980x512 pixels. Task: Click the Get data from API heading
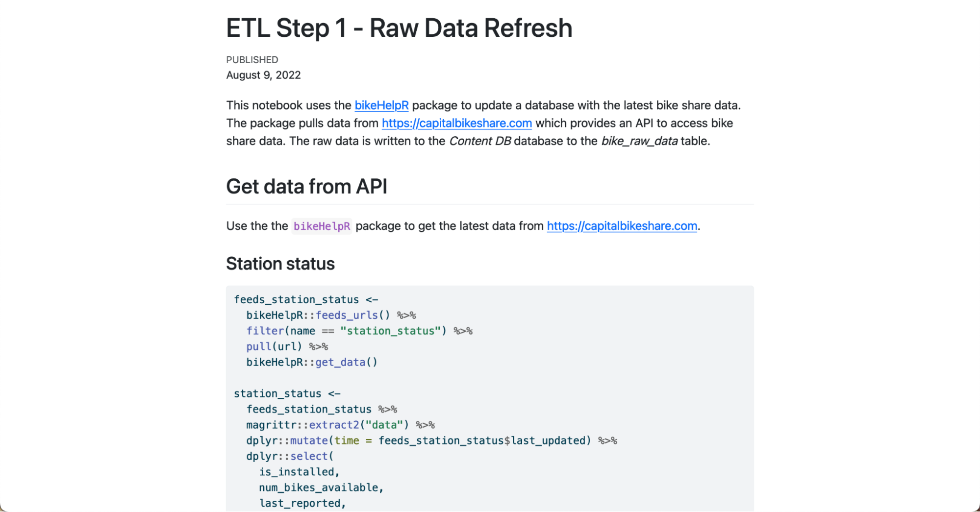306,187
